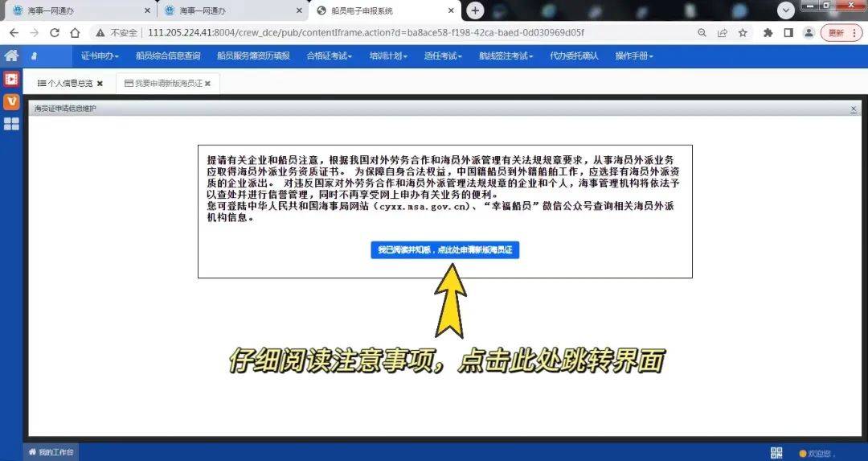Screen dimensions: 868x461
Task: Expand the 适任考试 dropdown menu
Action: pyautogui.click(x=443, y=56)
